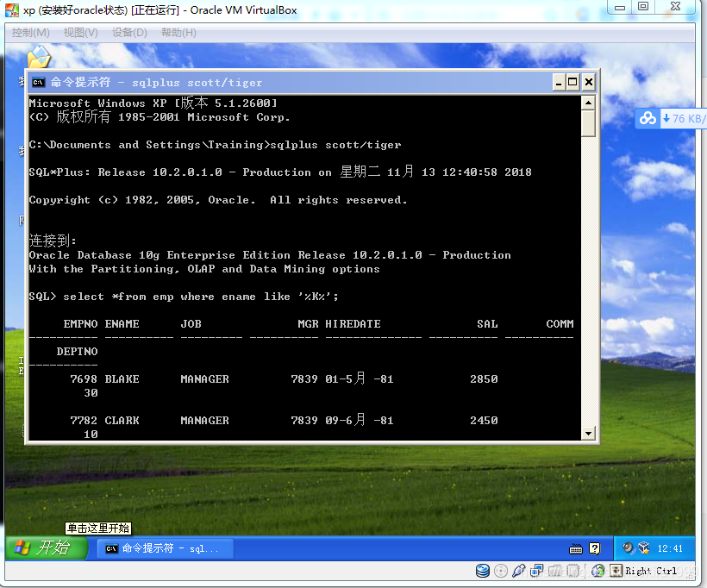Click the COMM column header
Viewport: 707px width, 588px height.
tap(560, 324)
